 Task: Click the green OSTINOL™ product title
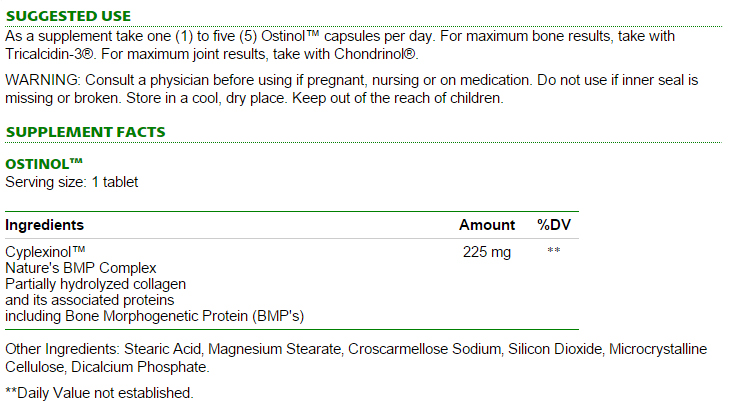click(44, 164)
